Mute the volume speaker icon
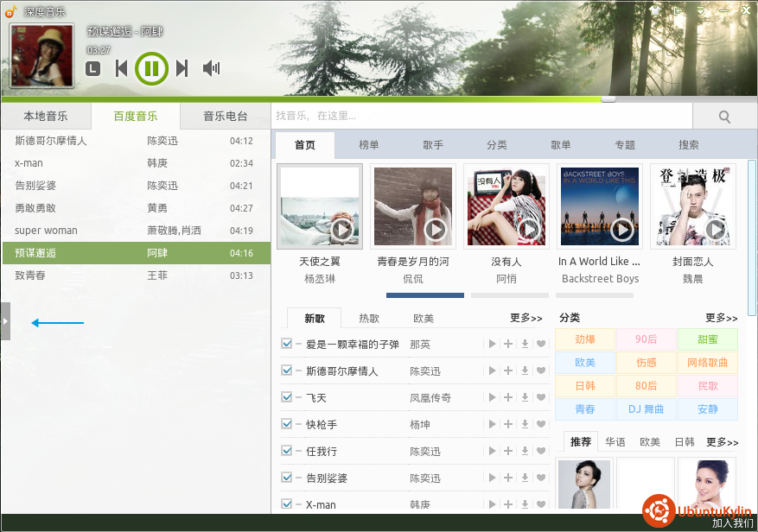The width and height of the screenshot is (758, 532). (x=211, y=68)
